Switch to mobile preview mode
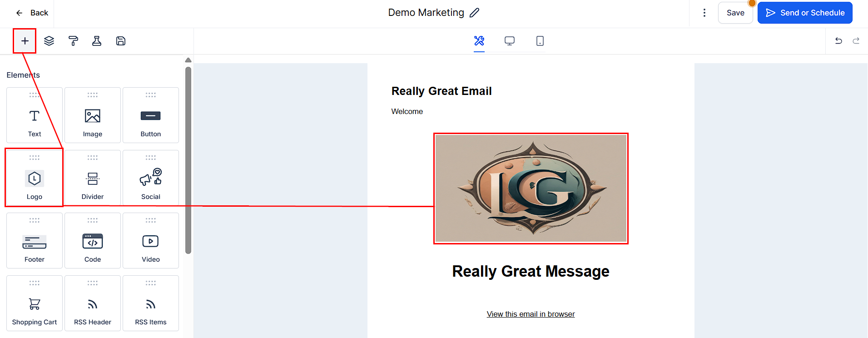 540,41
